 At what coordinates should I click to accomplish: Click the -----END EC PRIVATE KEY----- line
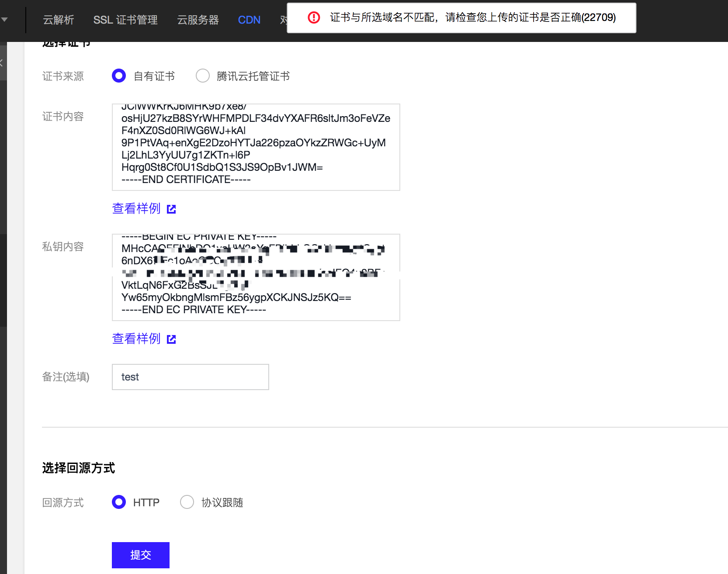pyautogui.click(x=194, y=310)
